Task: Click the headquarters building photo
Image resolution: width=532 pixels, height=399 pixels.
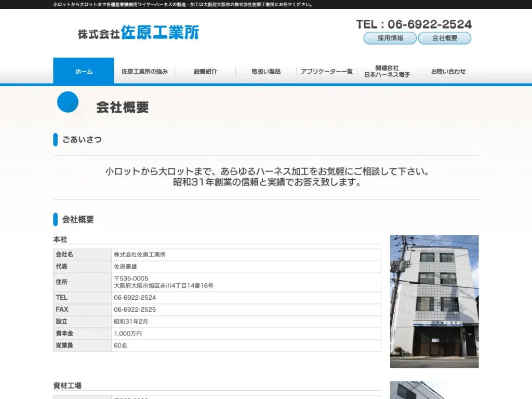Action: pyautogui.click(x=434, y=301)
